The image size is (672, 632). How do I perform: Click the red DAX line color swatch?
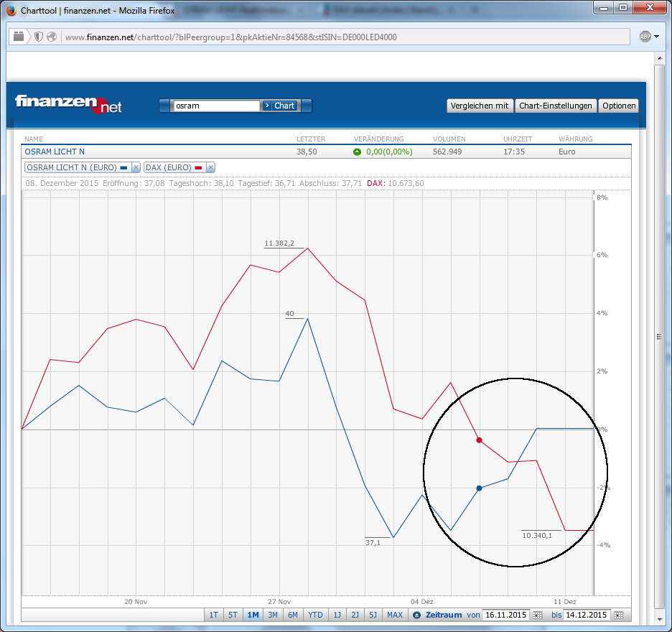tap(198, 167)
